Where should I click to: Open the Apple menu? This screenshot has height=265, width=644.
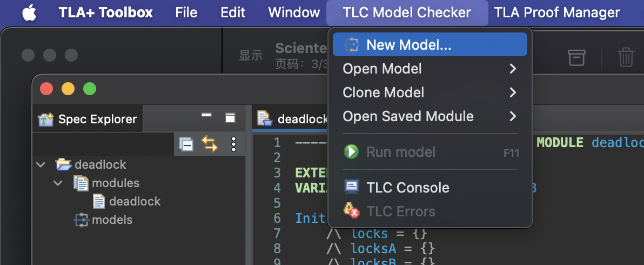[29, 12]
